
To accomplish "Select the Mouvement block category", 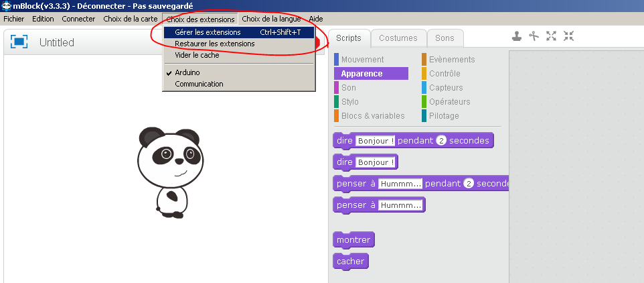I will [x=362, y=60].
